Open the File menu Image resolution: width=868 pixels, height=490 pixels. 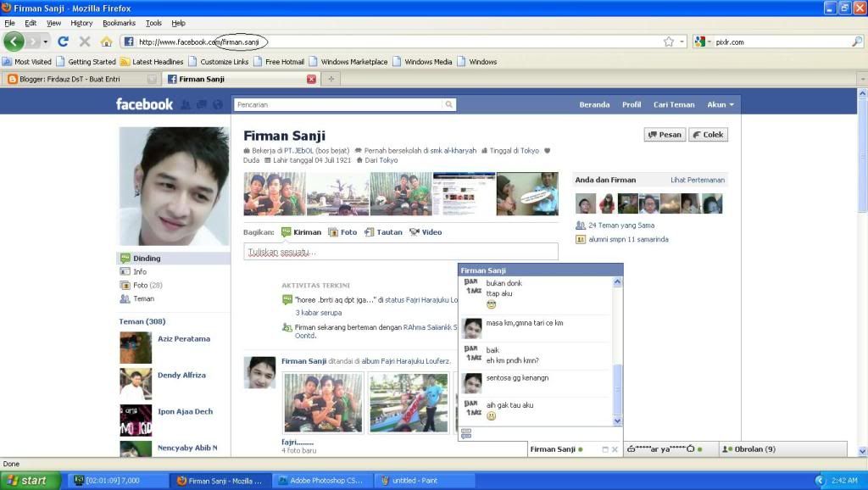click(10, 23)
